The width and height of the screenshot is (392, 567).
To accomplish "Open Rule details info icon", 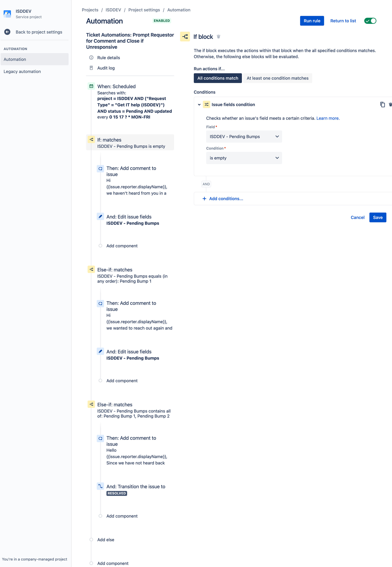I will (x=91, y=58).
